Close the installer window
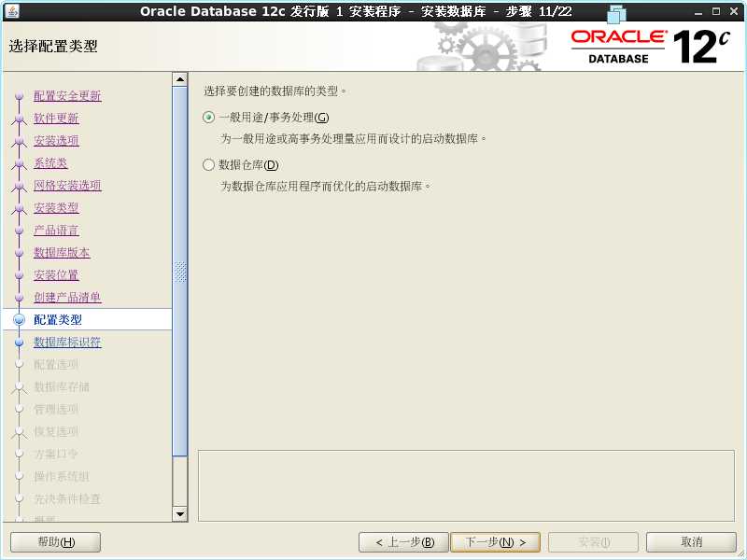 (x=734, y=11)
